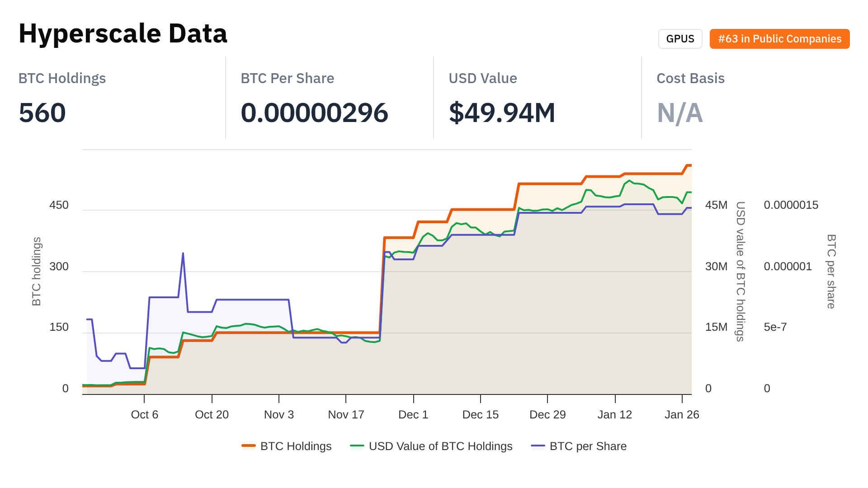Toggle BTC Holdings legend series
868x488 pixels.
(x=296, y=446)
